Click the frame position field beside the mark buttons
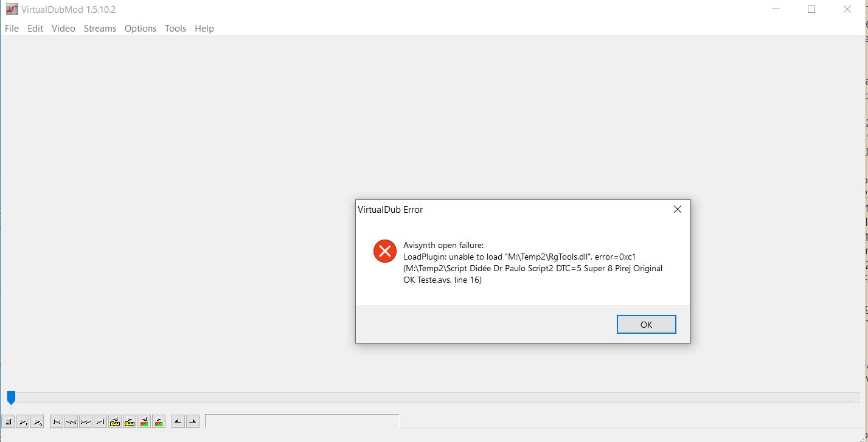The image size is (868, 442). [x=302, y=421]
